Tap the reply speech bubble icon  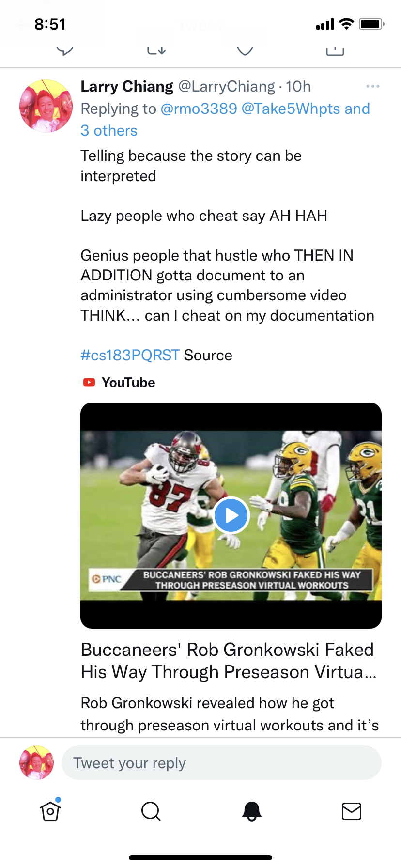click(x=64, y=49)
